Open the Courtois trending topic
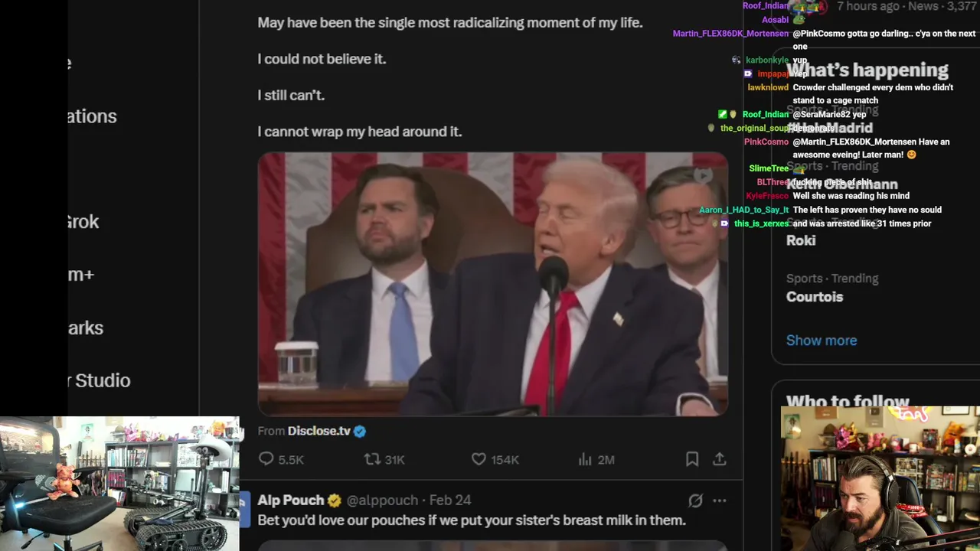This screenshot has height=551, width=980. [x=814, y=297]
